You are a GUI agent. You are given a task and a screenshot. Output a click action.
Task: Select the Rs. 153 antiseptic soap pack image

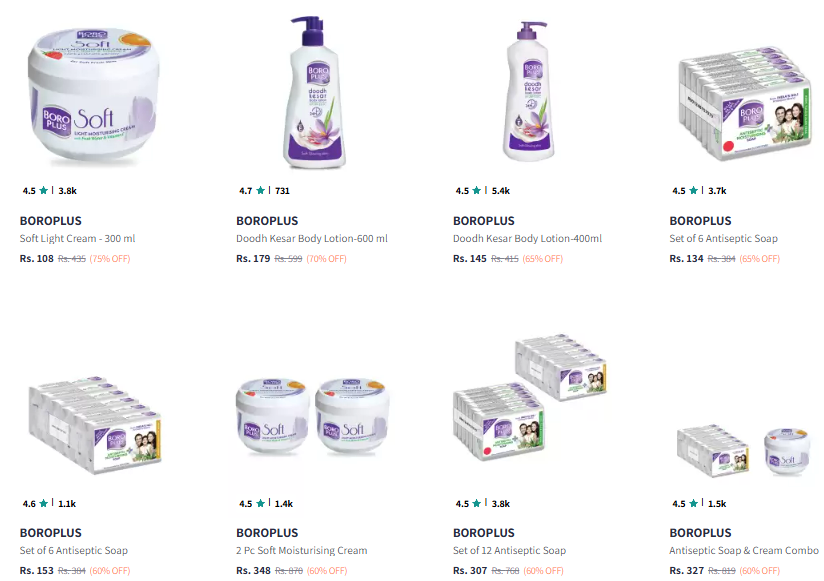[x=95, y=425]
